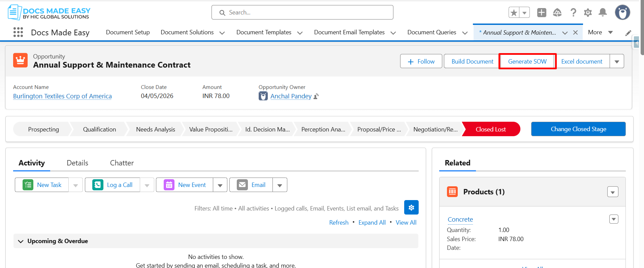Click the pencil icon to edit navigation
Screen dimensions: 644x268
pyautogui.click(x=628, y=33)
